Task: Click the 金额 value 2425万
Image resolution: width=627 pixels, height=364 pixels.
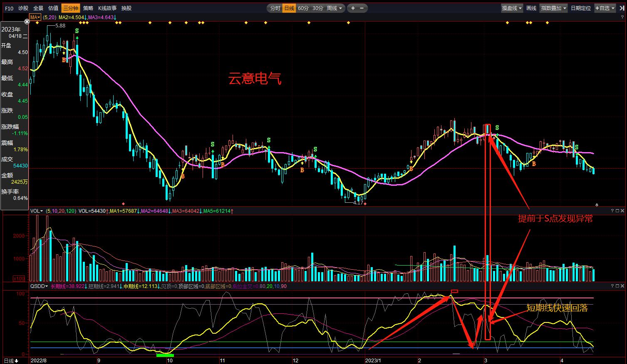Action: pyautogui.click(x=20, y=182)
